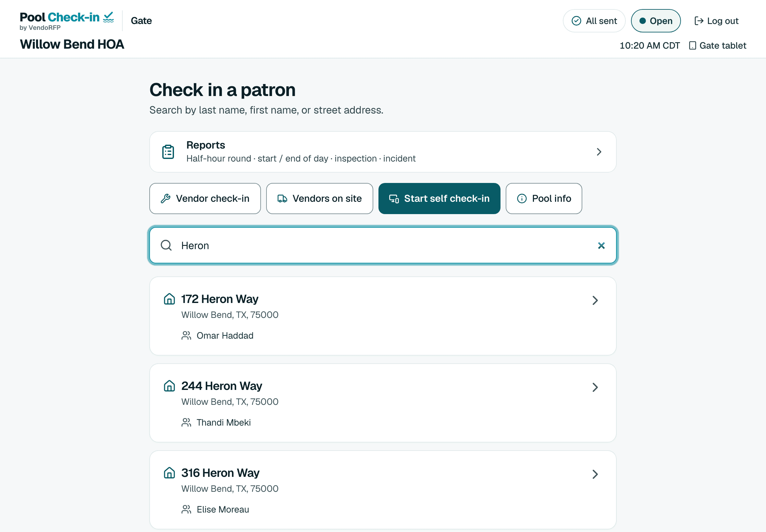Open Vendor check-in
The height and width of the screenshot is (532, 766).
coord(205,199)
